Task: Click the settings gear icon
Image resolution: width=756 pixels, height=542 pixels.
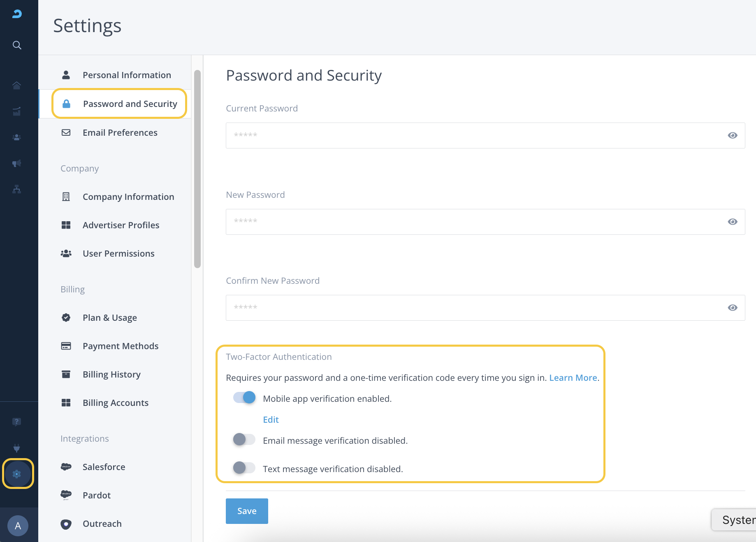Action: click(x=17, y=474)
